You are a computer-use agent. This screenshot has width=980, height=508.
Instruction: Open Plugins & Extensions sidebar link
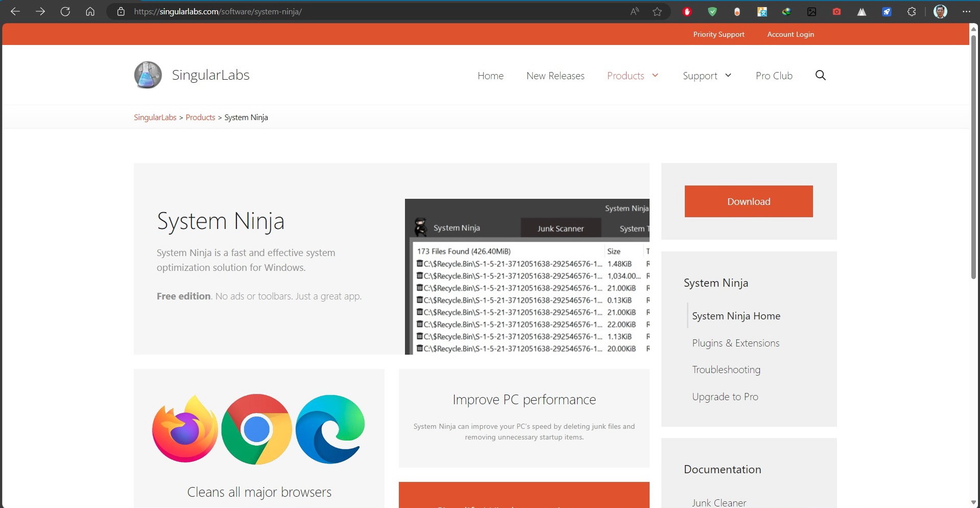pyautogui.click(x=736, y=343)
